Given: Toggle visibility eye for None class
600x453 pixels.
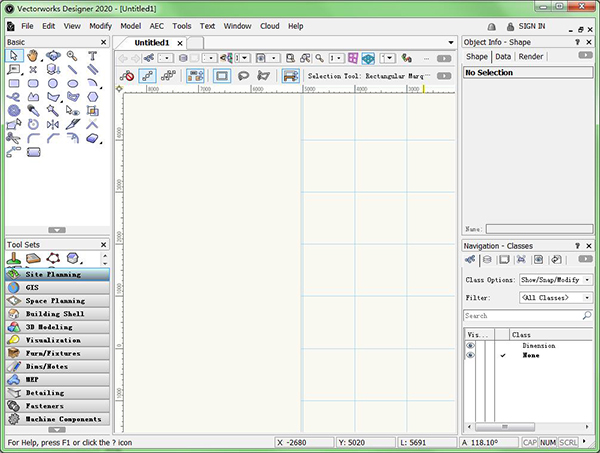Looking at the screenshot, I should click(x=470, y=356).
